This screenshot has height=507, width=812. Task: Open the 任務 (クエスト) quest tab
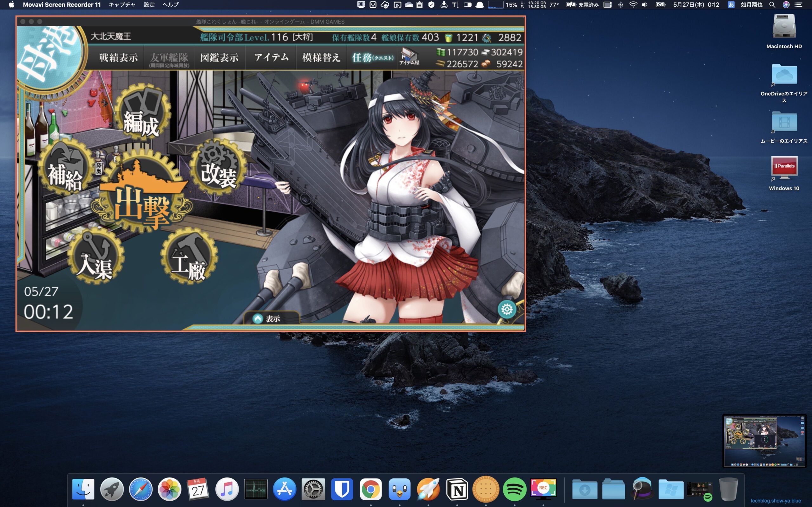372,58
